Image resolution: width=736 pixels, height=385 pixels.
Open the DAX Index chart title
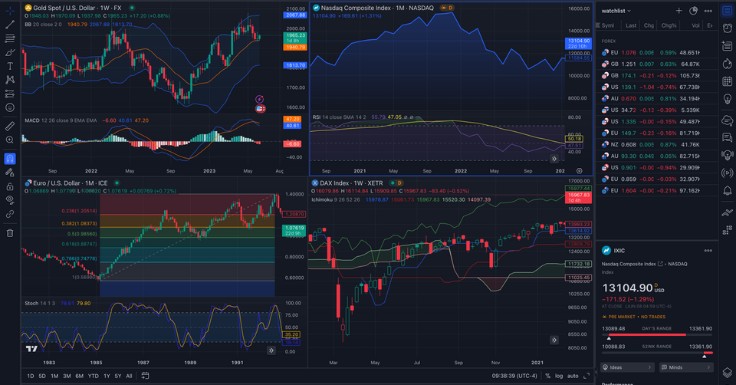coord(352,183)
